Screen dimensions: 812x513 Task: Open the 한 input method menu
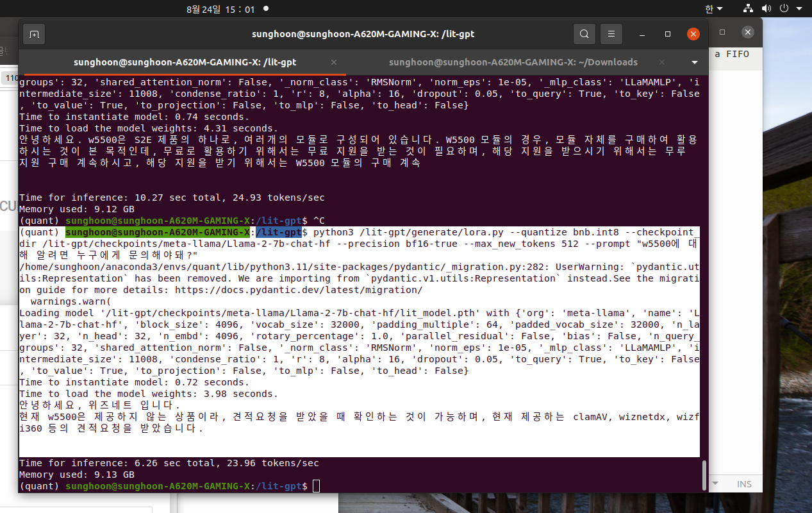tap(713, 9)
